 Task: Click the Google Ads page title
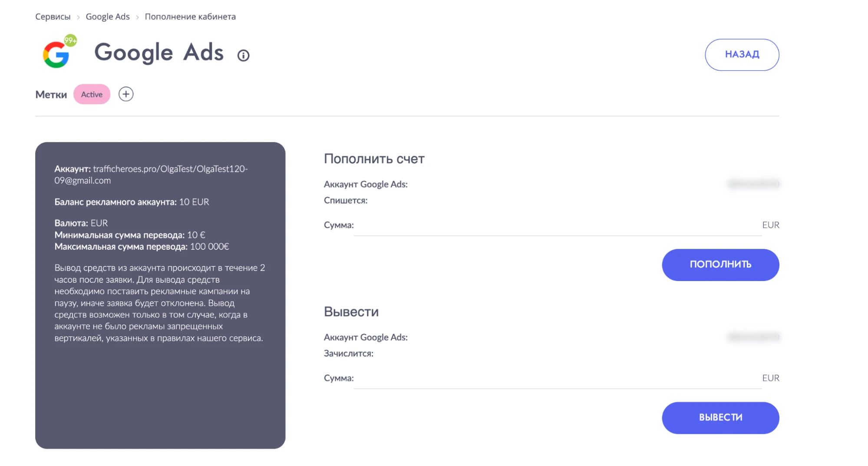tap(159, 53)
